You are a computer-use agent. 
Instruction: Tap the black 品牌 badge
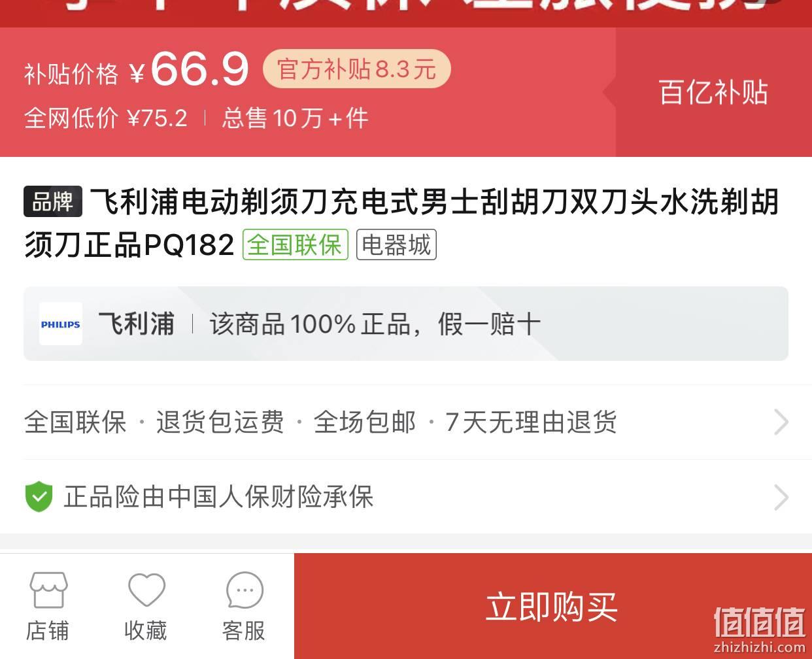pos(53,201)
